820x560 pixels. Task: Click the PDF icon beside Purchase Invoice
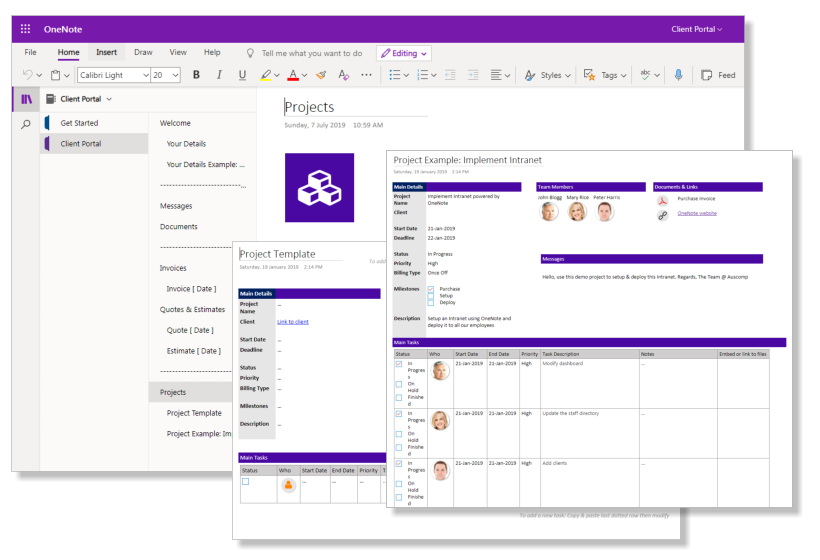click(663, 200)
